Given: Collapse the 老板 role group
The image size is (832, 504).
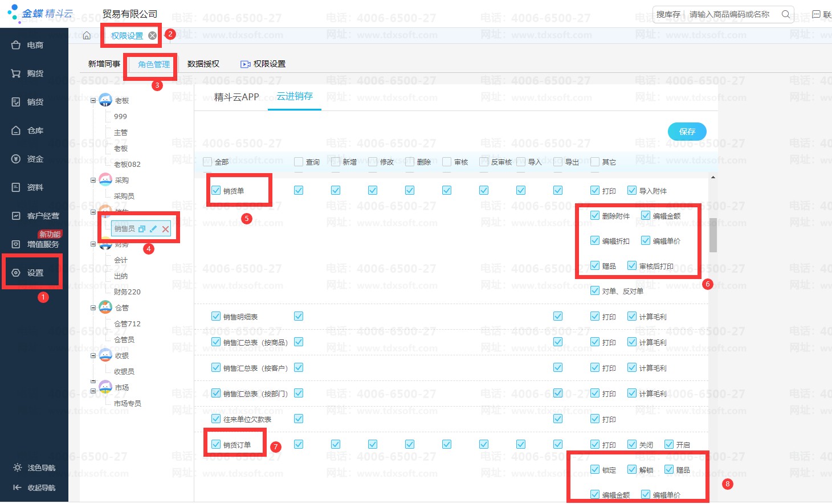Looking at the screenshot, I should (x=93, y=101).
